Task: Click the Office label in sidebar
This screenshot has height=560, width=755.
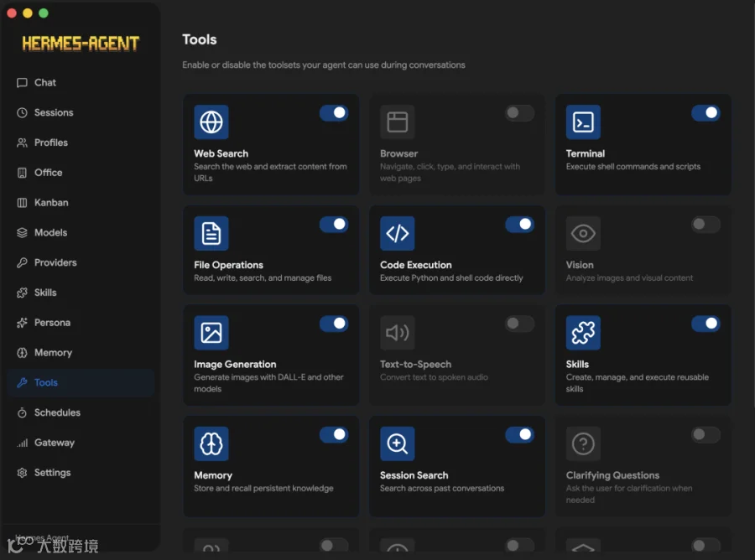Action: tap(48, 173)
